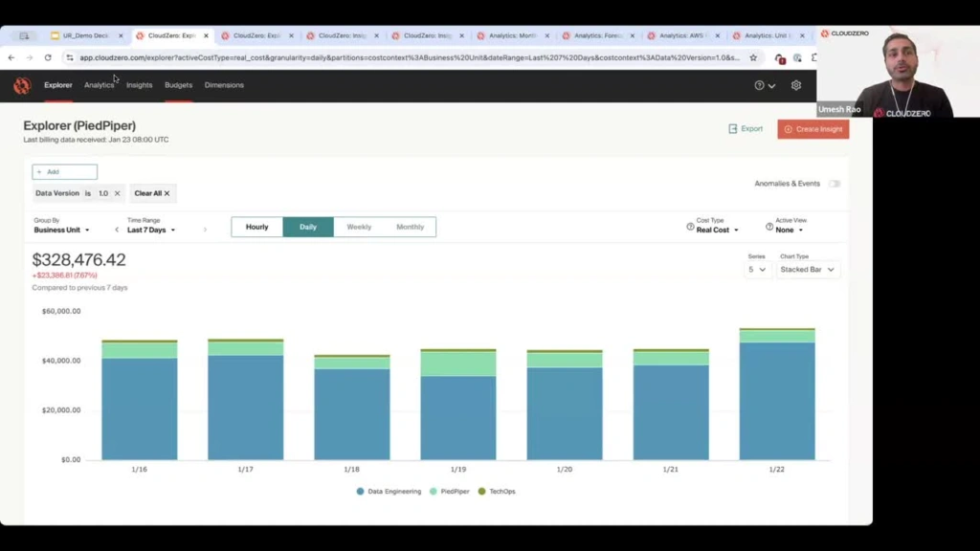Click extension icon with red badge
This screenshot has width=980, height=551.
[x=779, y=58]
